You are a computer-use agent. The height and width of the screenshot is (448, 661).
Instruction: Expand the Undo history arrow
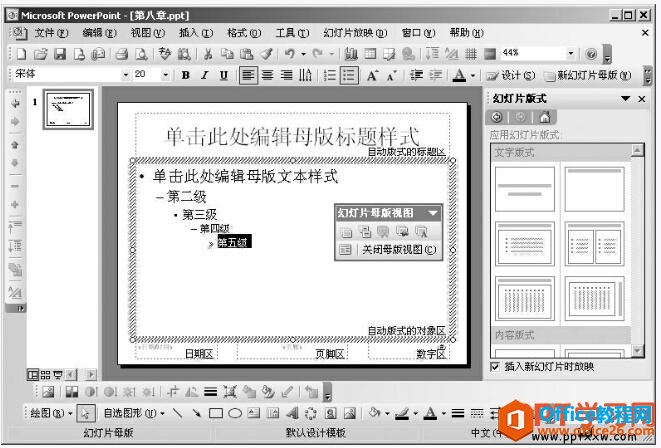click(303, 54)
